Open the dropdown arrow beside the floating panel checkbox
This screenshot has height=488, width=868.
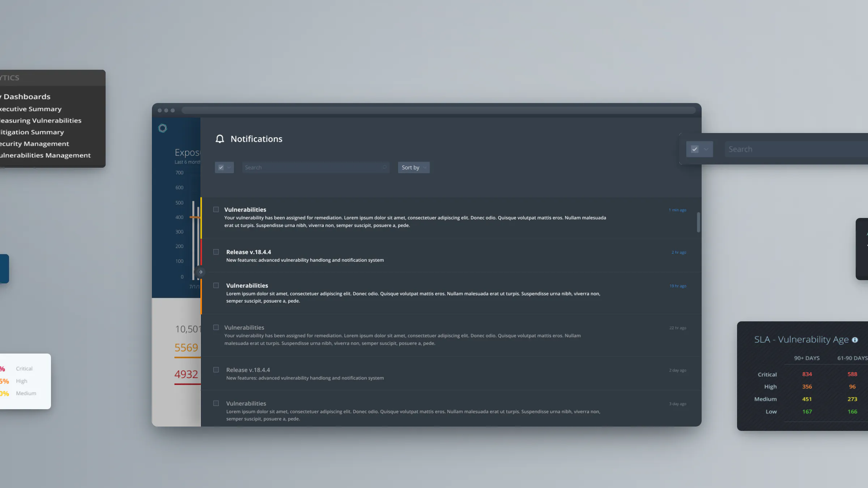(706, 149)
